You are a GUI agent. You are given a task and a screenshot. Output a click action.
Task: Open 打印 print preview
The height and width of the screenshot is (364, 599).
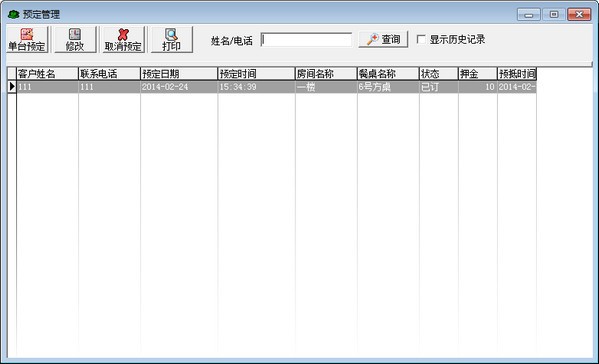click(172, 39)
